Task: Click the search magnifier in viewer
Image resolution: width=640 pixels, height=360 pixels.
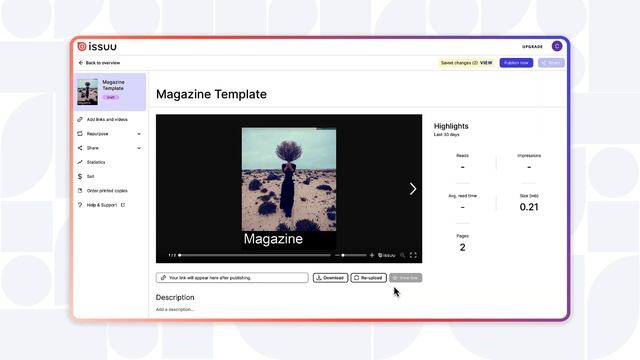Action: 402,256
